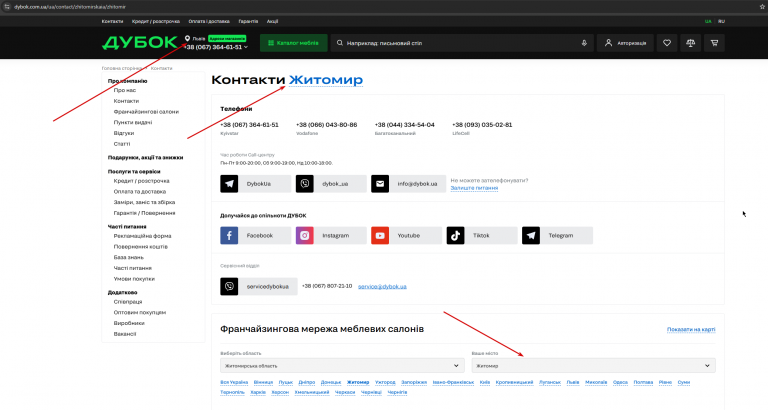The height and width of the screenshot is (410, 768).
Task: Switch language to RU
Action: 721,22
